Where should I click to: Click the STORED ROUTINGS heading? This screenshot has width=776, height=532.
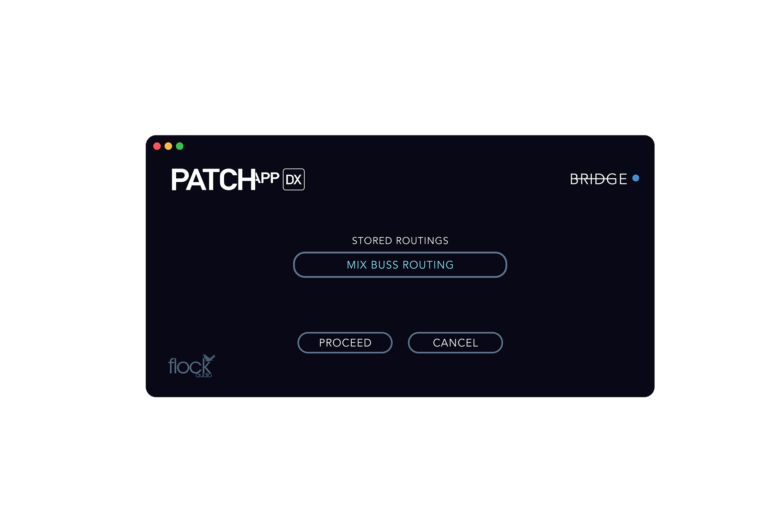(400, 241)
